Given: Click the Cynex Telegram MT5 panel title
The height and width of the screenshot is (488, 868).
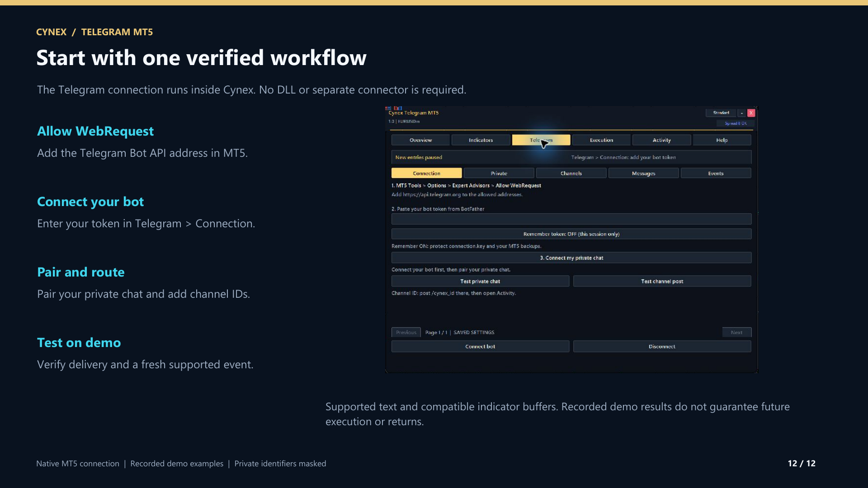Looking at the screenshot, I should pos(414,113).
